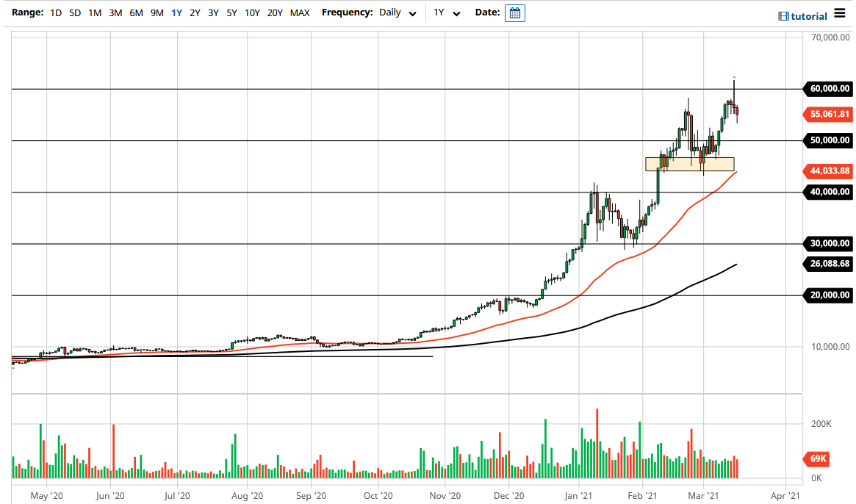This screenshot has height=504, width=856.
Task: Select the 3M range tab
Action: [x=115, y=12]
